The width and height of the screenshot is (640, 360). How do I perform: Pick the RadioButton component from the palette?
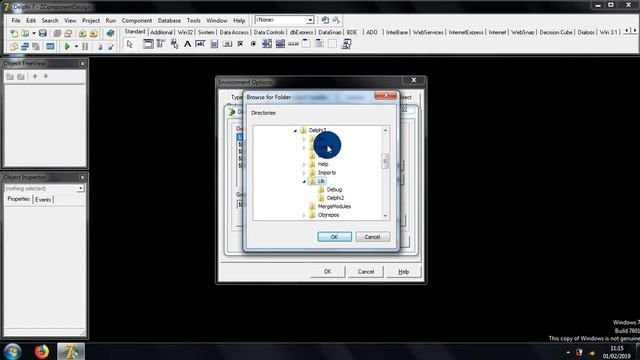point(253,44)
